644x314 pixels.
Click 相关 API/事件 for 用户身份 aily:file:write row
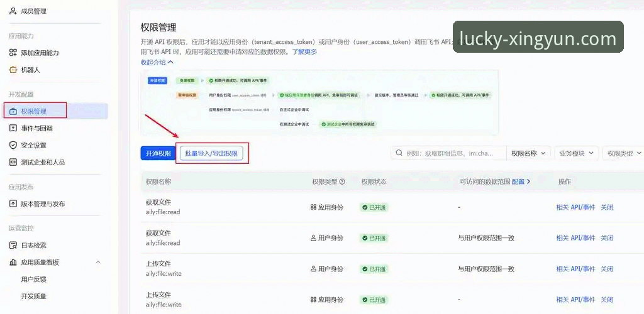coord(575,269)
